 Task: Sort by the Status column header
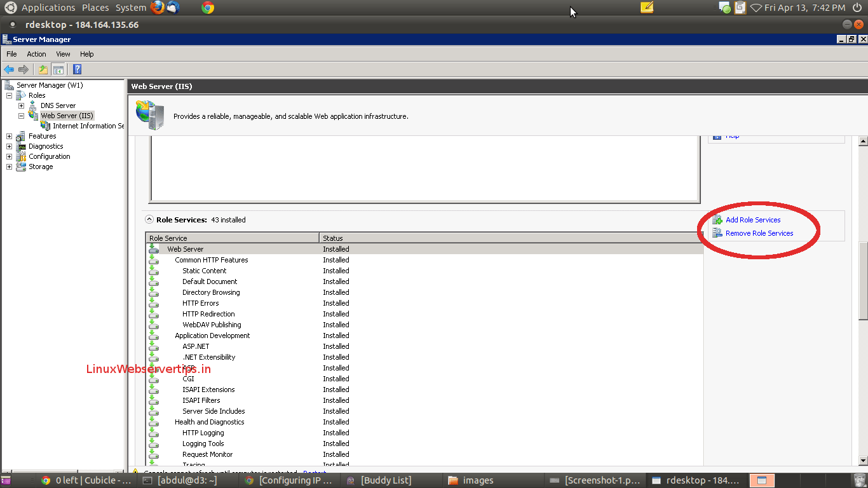pyautogui.click(x=511, y=238)
